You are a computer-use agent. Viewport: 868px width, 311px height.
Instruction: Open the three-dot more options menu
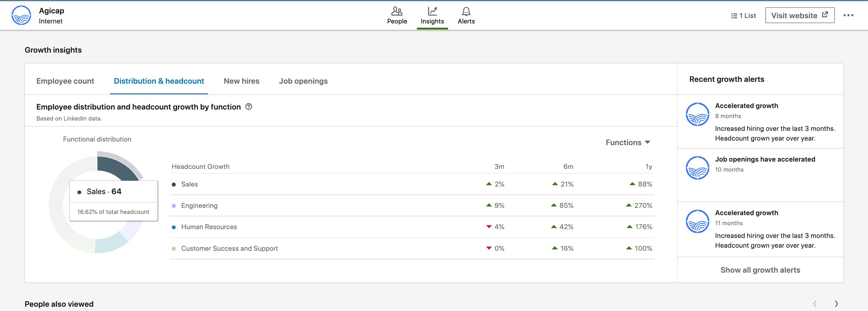coord(848,16)
